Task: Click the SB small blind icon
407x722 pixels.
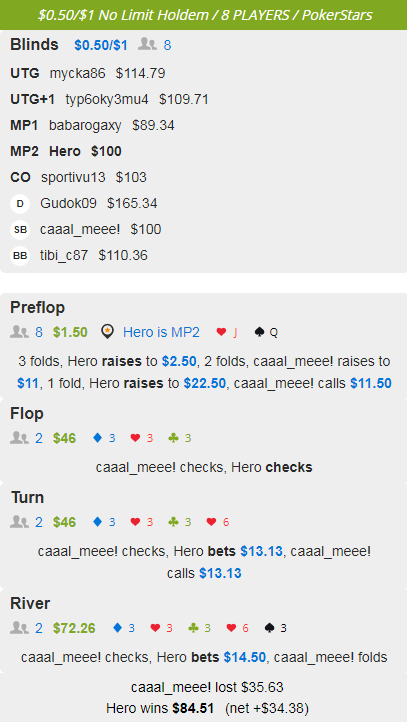Action: coord(20,229)
